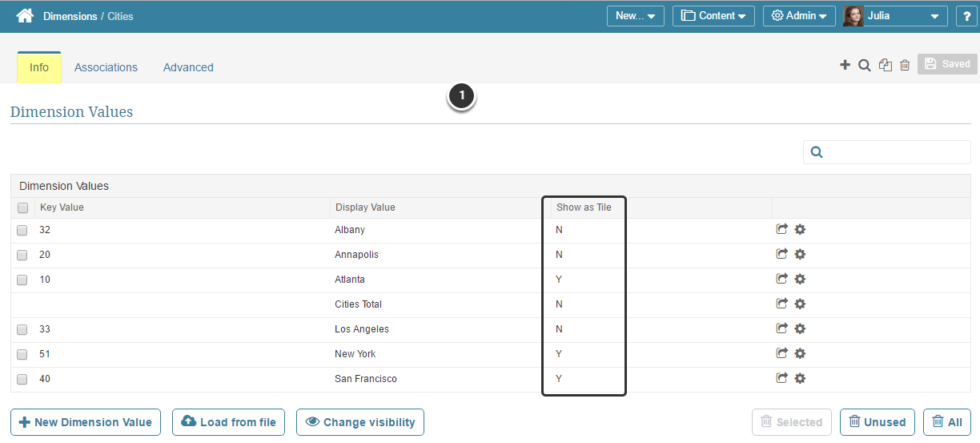Open gear settings for Cities Total row
This screenshot has height=443, width=980.
point(800,304)
